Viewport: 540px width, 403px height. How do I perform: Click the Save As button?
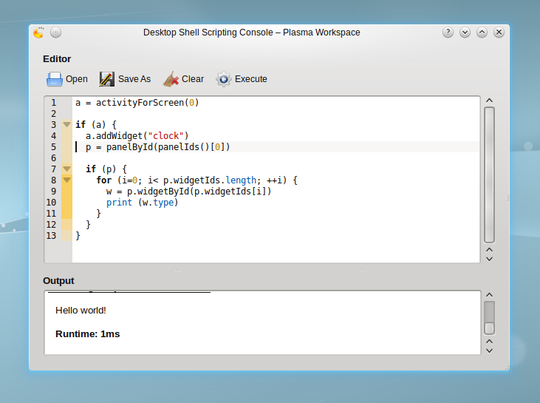[x=125, y=79]
